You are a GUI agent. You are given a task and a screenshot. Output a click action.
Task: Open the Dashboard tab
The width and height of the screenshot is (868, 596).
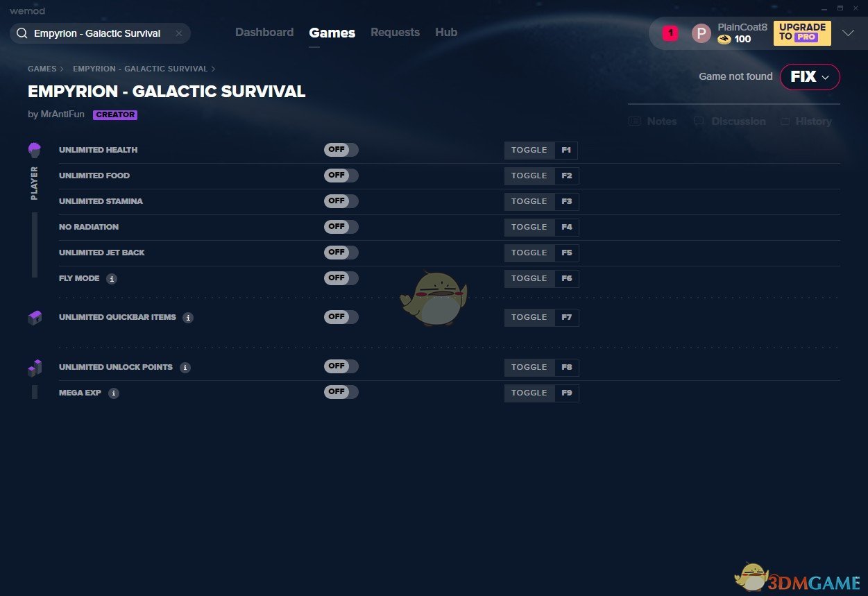[264, 33]
